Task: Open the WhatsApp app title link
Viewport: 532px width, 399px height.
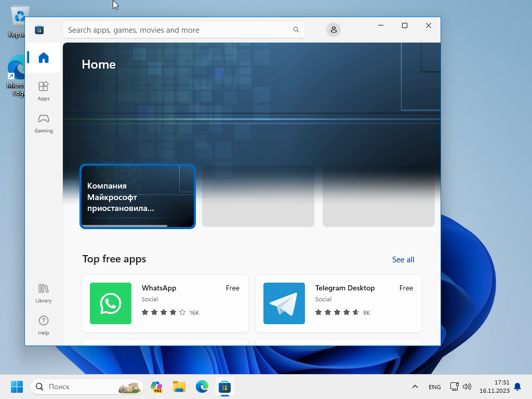Action: [159, 288]
